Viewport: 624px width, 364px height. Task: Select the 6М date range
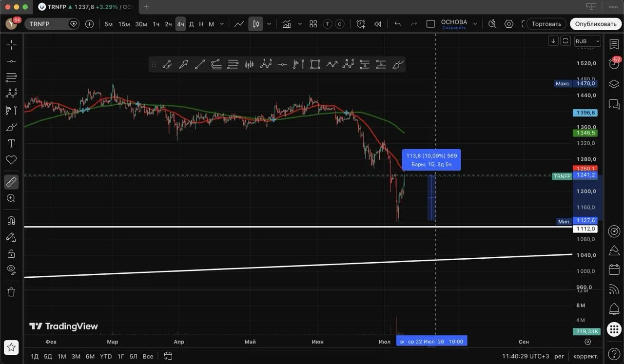(x=90, y=356)
